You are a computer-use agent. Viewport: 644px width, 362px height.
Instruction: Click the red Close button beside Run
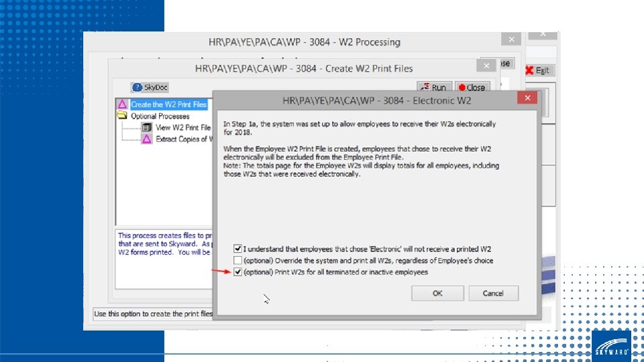(472, 87)
